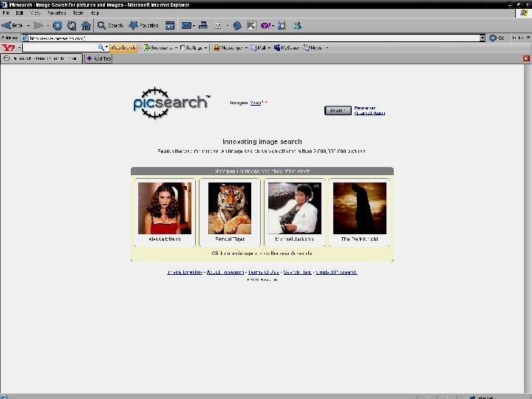
Task: Click the News icon on Yahoo toolbar
Action: pyautogui.click(x=307, y=48)
